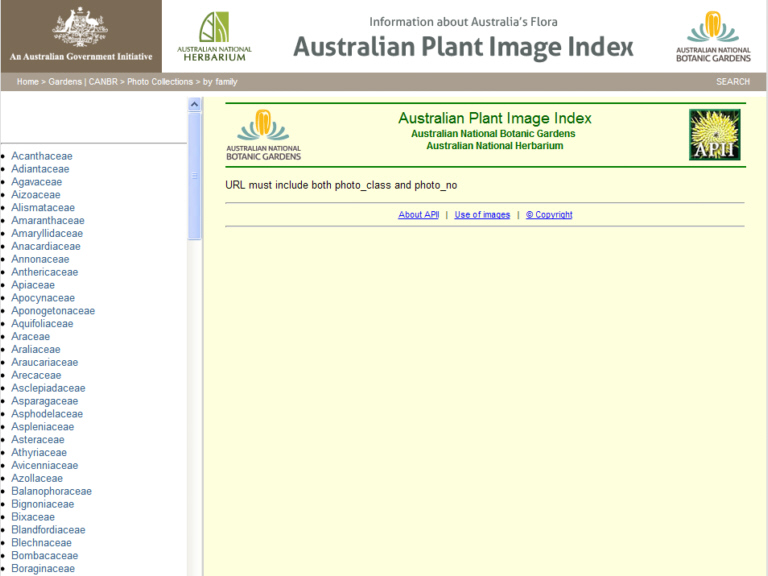Select the Apocynaceae family
This screenshot has height=576, width=768.
[x=43, y=298]
